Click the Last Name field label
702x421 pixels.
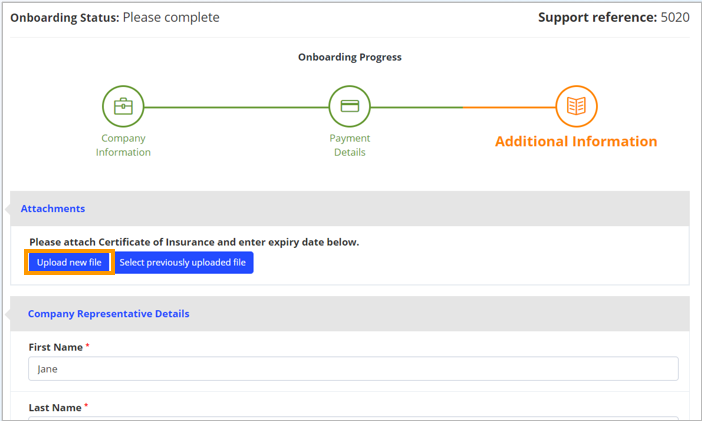pyautogui.click(x=55, y=408)
